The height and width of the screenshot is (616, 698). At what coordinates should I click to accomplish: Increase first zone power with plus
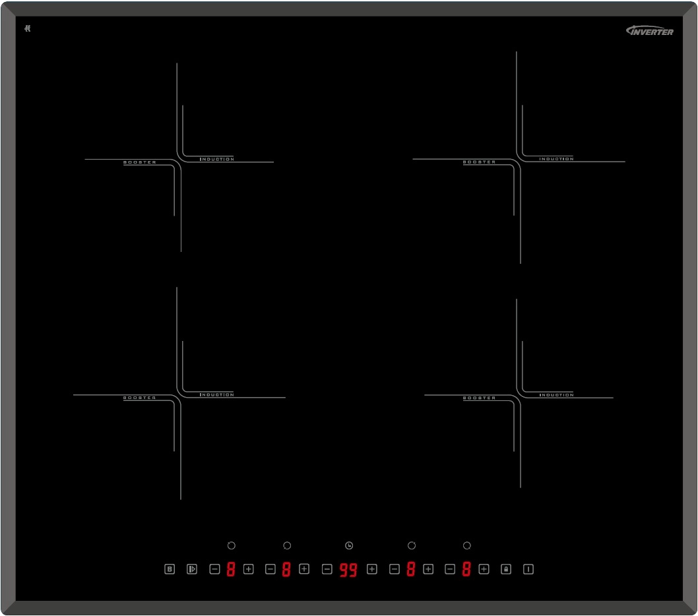[248, 569]
